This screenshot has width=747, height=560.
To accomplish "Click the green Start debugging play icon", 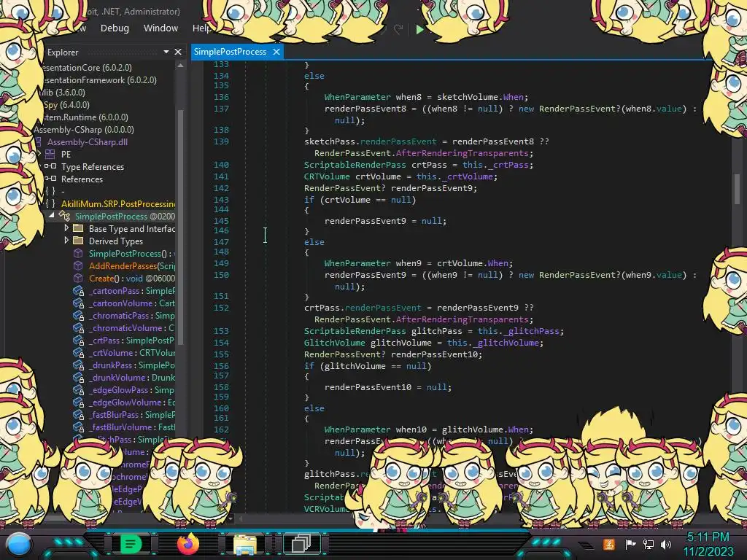I will point(419,29).
